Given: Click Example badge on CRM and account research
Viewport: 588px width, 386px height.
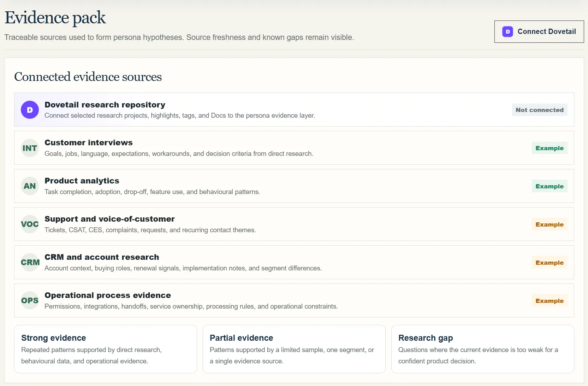Looking at the screenshot, I should (550, 262).
